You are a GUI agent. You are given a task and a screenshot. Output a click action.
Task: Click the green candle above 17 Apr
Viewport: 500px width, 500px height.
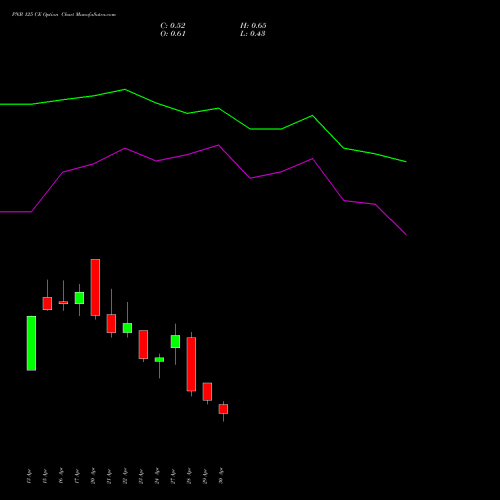click(79, 298)
